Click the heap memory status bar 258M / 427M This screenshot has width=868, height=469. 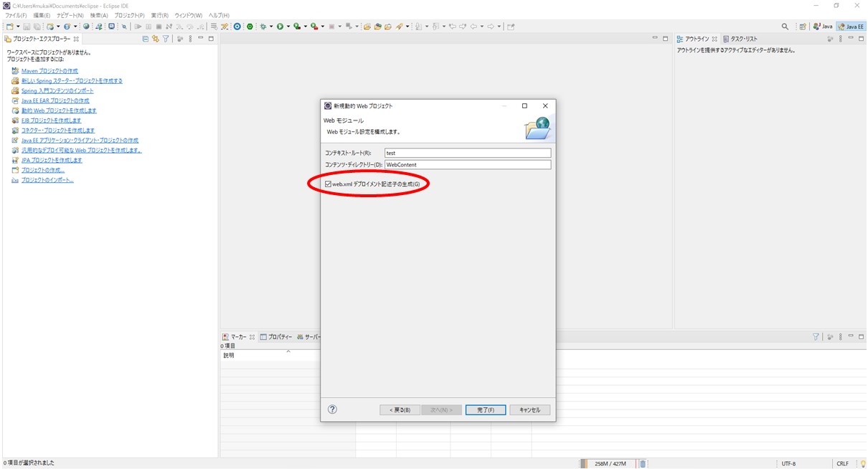click(x=610, y=463)
